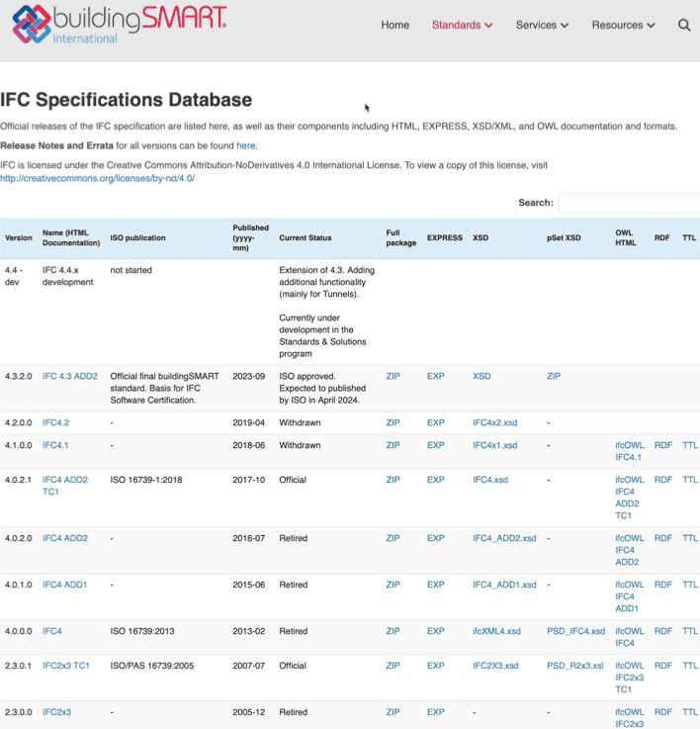Open ifcOWL IFC4.1 HTML link
The height and width of the screenshot is (729, 700).
click(630, 451)
